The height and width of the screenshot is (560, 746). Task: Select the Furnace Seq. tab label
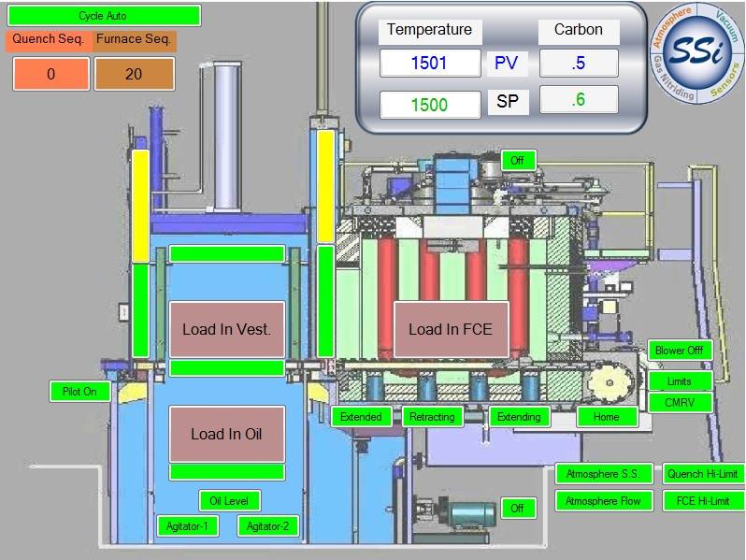click(x=134, y=39)
